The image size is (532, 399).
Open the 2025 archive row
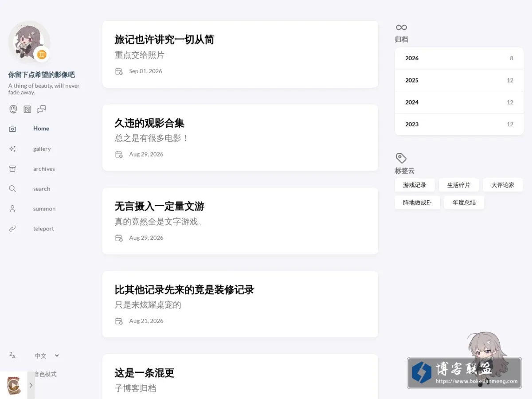(x=459, y=80)
